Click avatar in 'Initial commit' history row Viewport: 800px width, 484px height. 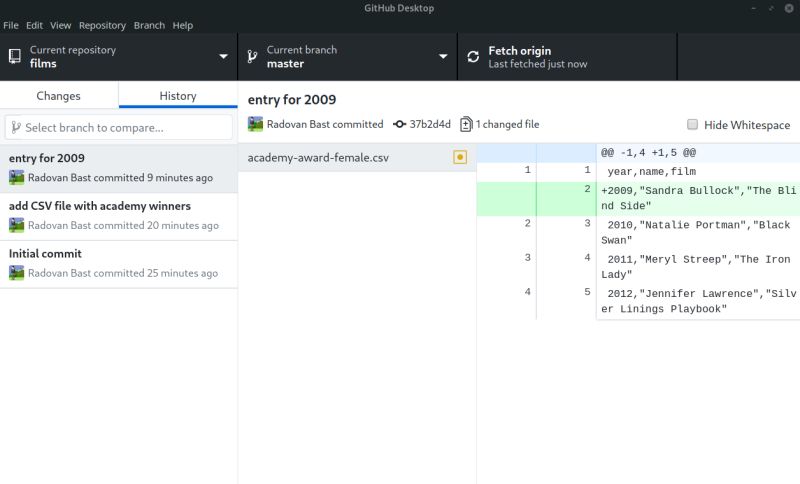click(16, 273)
